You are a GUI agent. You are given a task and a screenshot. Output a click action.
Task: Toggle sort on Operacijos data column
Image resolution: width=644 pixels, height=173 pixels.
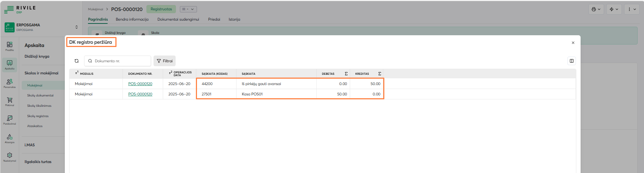180,74
